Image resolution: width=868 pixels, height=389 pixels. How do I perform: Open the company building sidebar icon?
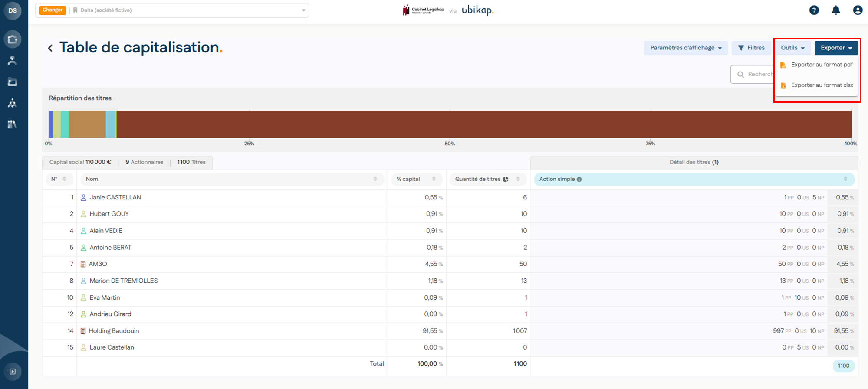[x=13, y=39]
